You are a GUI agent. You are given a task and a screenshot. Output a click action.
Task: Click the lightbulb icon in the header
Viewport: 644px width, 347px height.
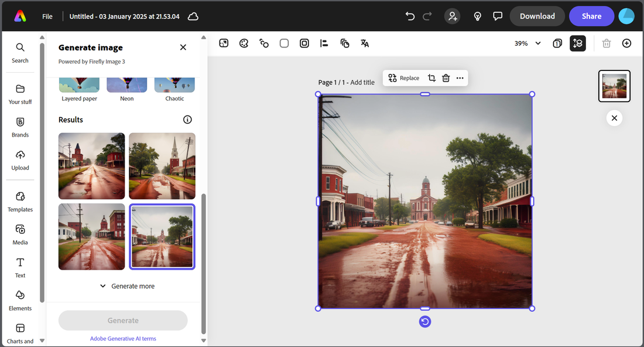click(478, 16)
